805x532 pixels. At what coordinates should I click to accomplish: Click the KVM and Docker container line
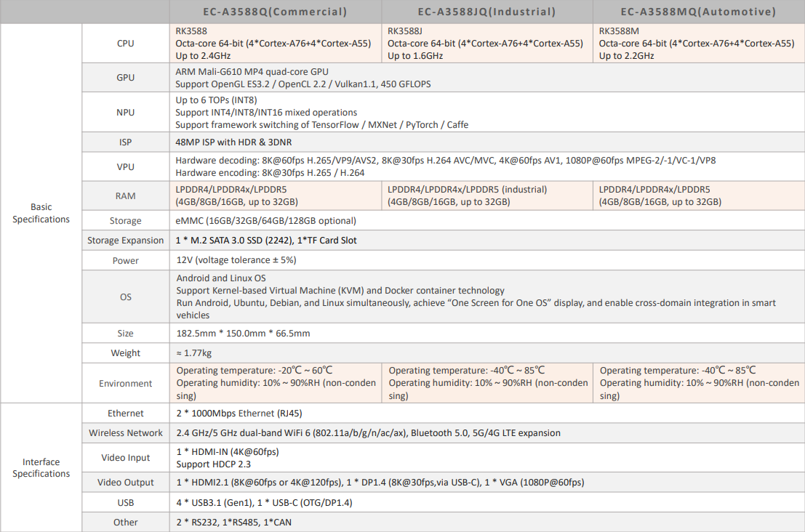coord(340,291)
